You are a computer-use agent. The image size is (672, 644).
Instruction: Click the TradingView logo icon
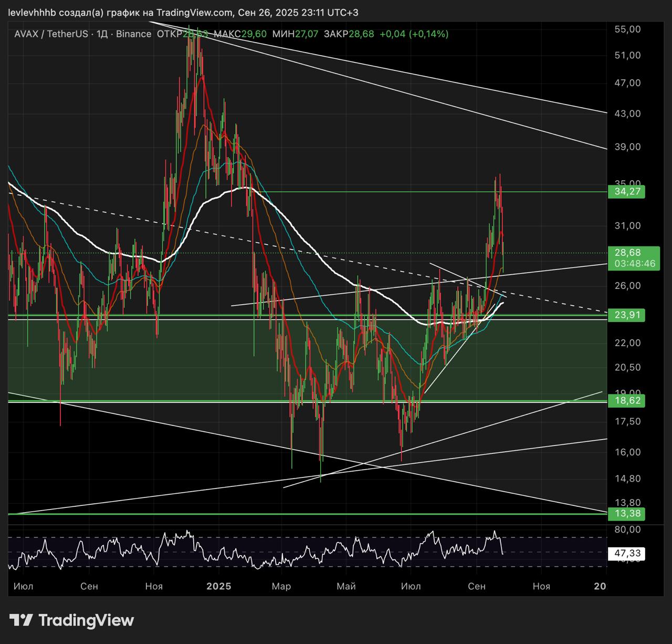(x=22, y=620)
